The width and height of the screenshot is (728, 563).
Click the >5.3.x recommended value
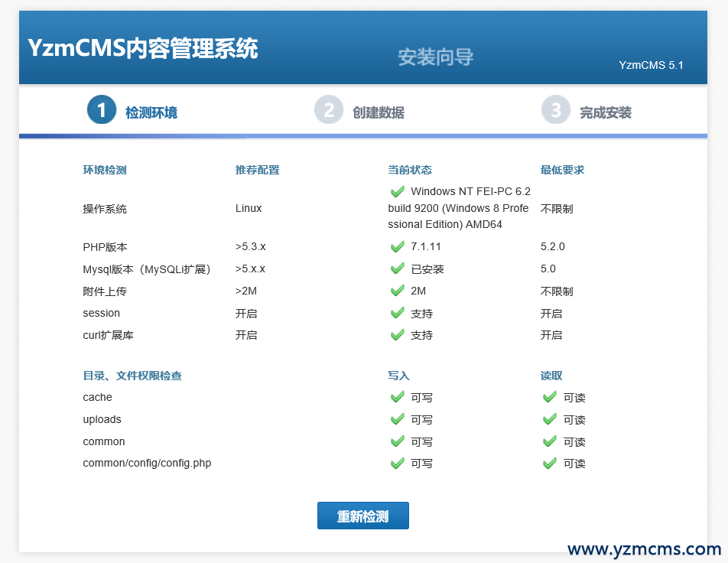pos(251,246)
